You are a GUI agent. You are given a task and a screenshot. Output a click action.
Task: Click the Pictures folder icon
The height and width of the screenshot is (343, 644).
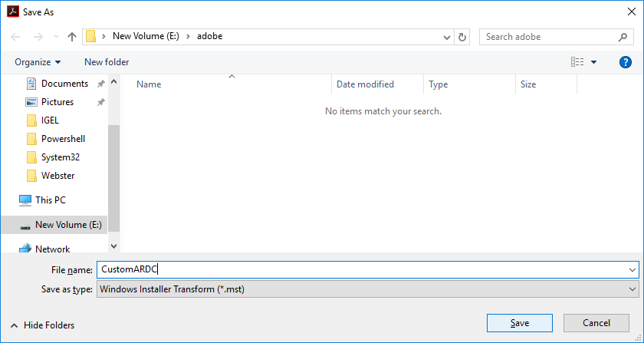tap(31, 102)
